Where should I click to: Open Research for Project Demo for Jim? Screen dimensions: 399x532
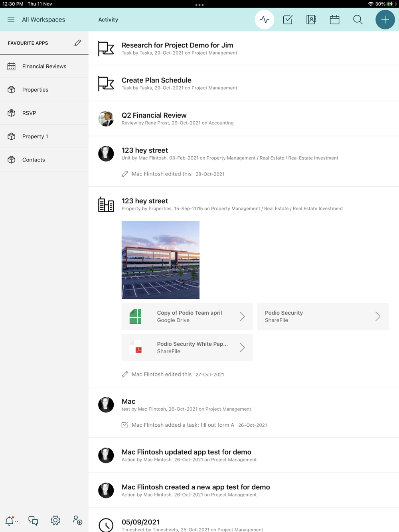(x=244, y=49)
